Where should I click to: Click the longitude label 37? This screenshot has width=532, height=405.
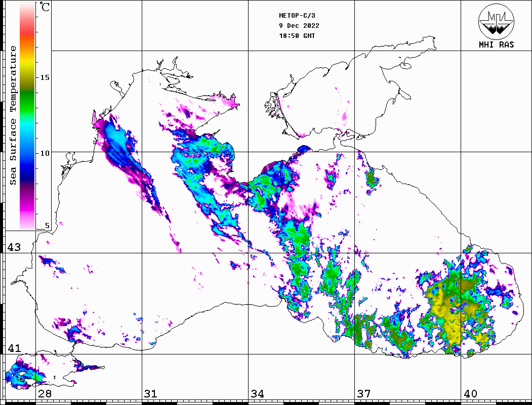[x=364, y=394]
